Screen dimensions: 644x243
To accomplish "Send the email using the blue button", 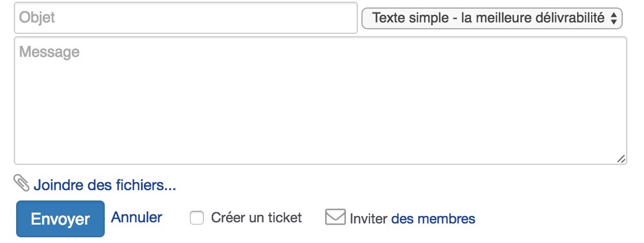I will pos(60,218).
